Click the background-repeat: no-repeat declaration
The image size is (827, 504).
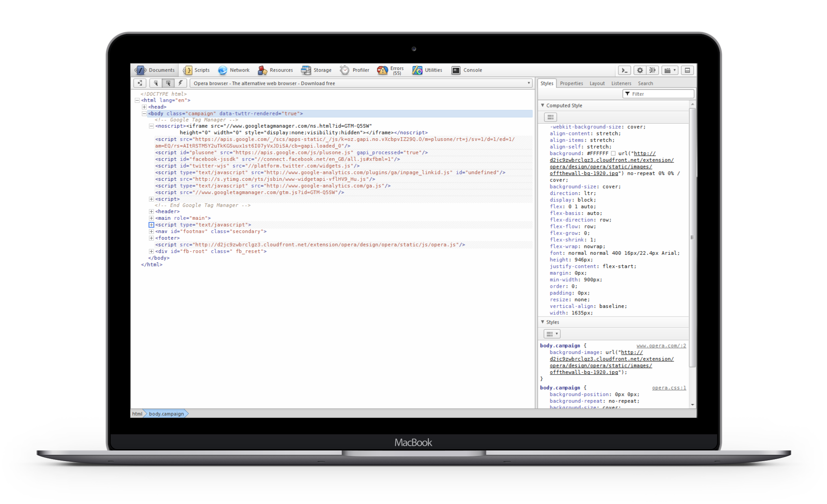click(x=595, y=401)
